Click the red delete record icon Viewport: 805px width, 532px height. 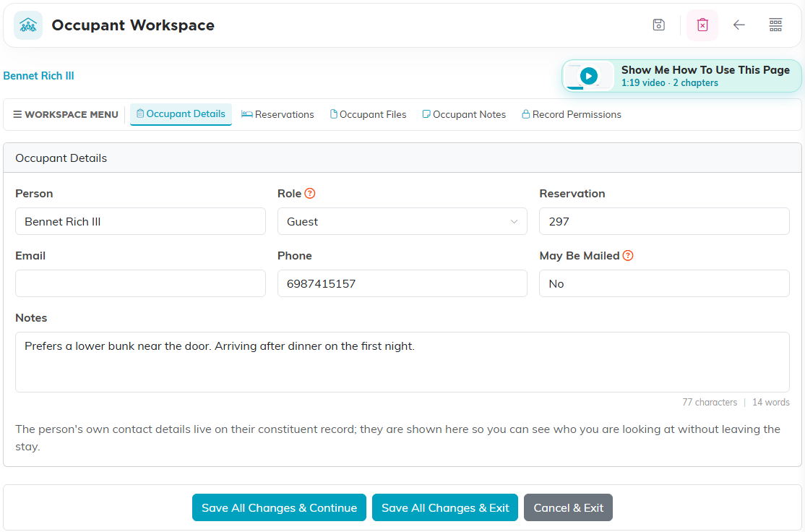(x=702, y=25)
